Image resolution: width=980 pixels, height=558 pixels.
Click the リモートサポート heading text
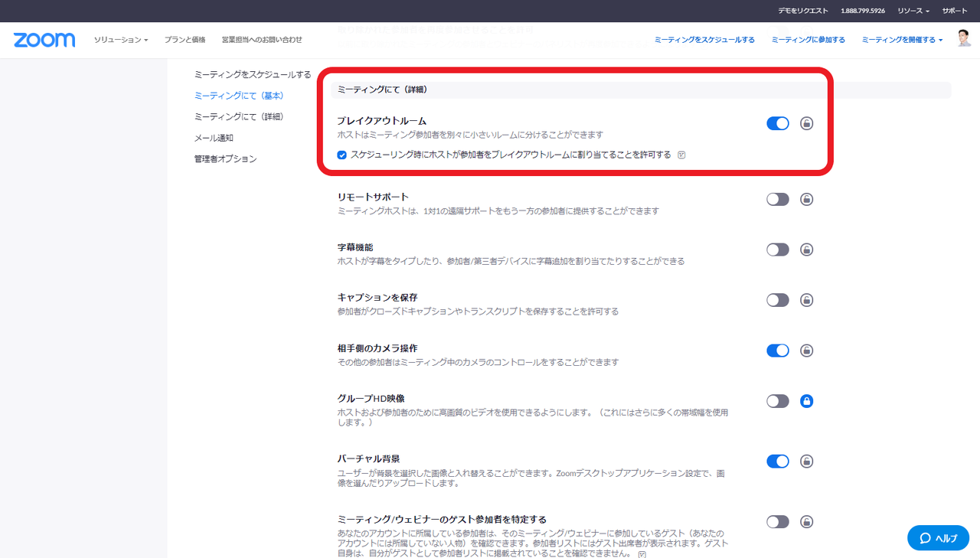[374, 197]
